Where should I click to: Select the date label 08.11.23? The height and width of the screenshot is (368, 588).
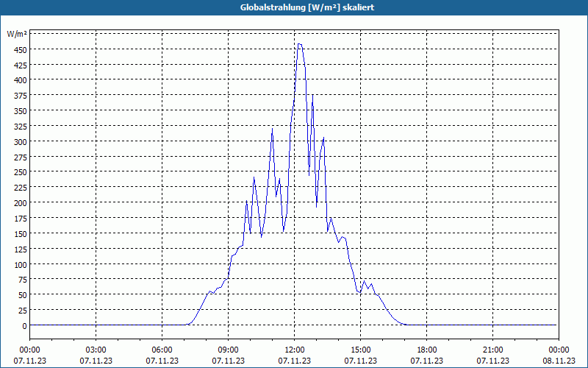coord(559,361)
